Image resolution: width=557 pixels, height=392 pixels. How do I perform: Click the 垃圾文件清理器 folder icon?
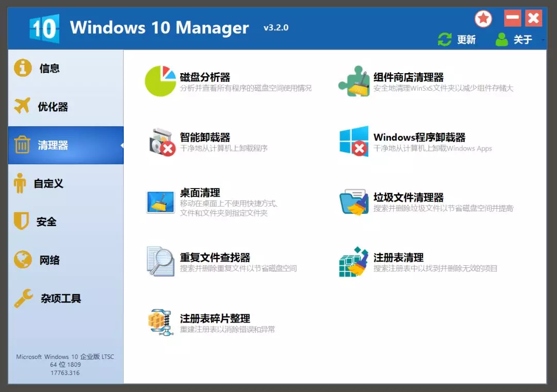(354, 202)
